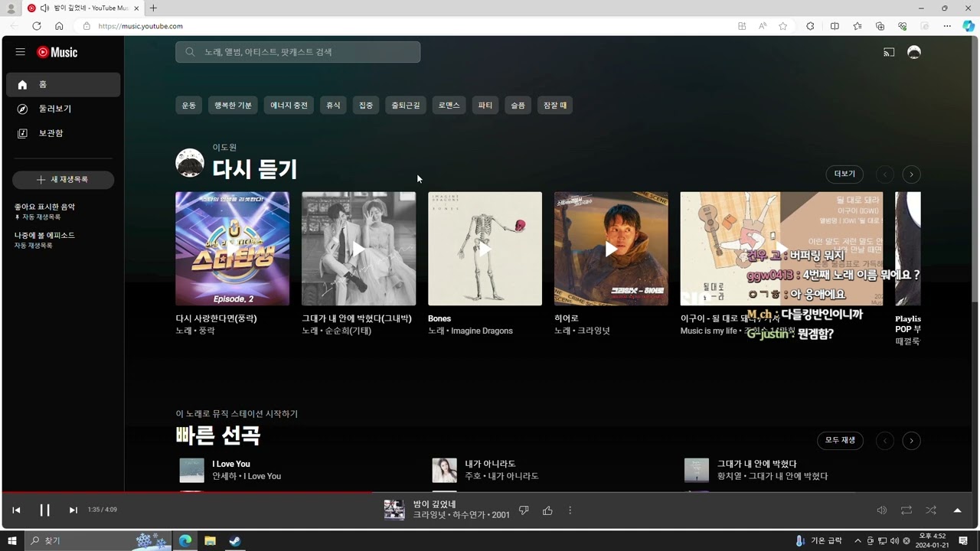
Task: Click the YouTube Music logo
Action: 57,52
